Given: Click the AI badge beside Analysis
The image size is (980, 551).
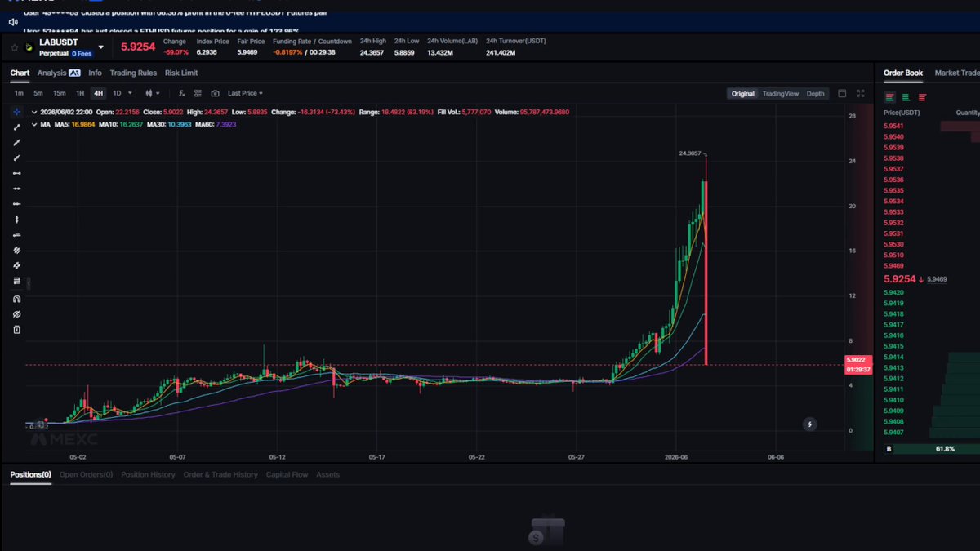Looking at the screenshot, I should pyautogui.click(x=74, y=73).
